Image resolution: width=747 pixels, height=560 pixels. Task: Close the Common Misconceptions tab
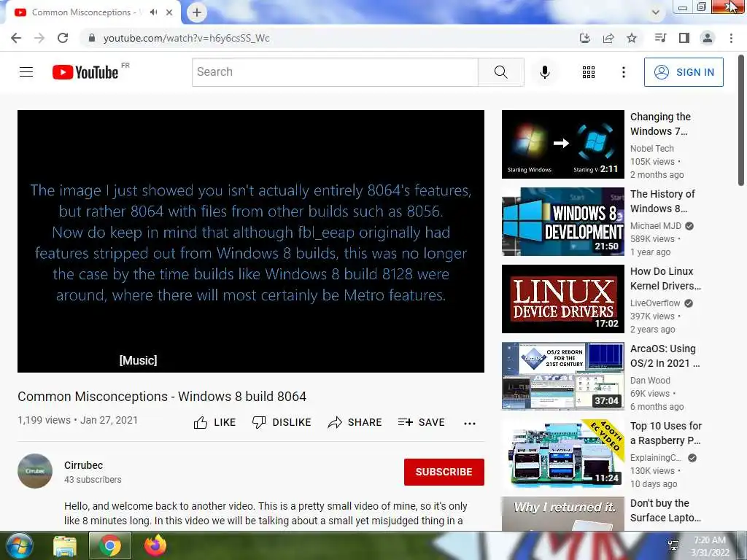click(169, 12)
